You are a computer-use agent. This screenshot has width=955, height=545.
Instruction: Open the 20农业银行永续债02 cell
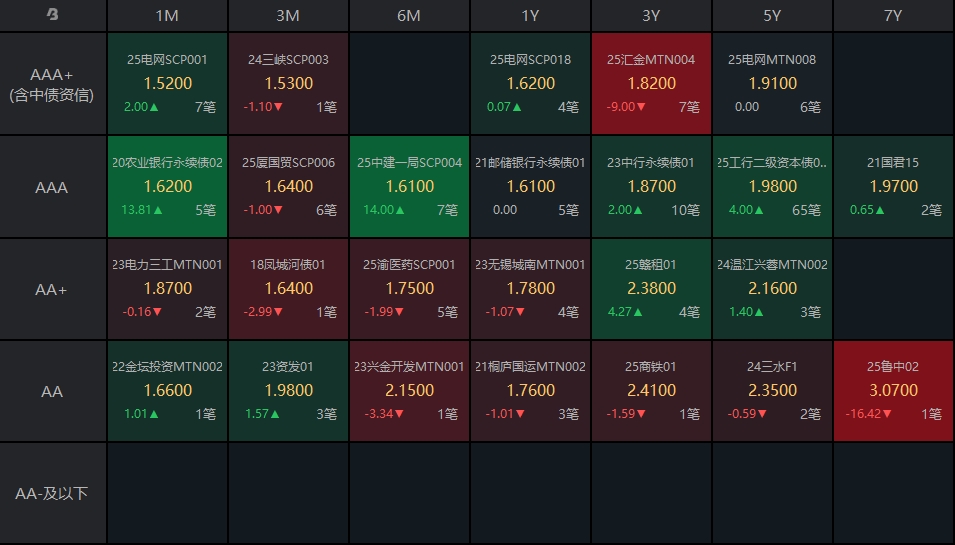167,186
